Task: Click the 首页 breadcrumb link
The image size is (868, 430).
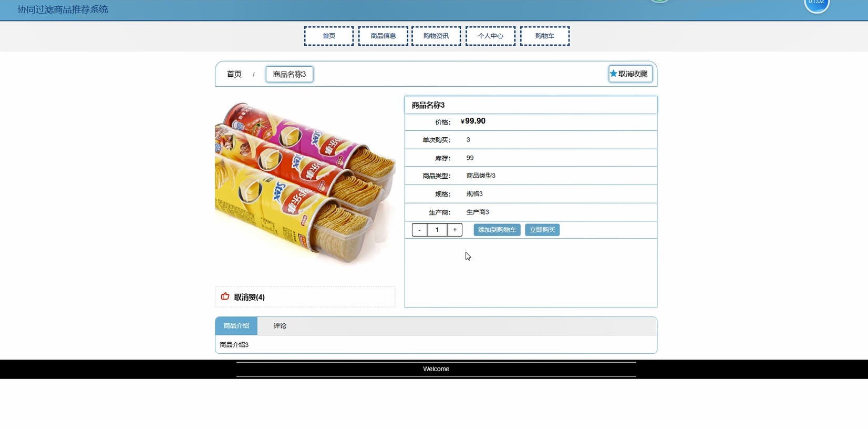Action: pos(234,74)
